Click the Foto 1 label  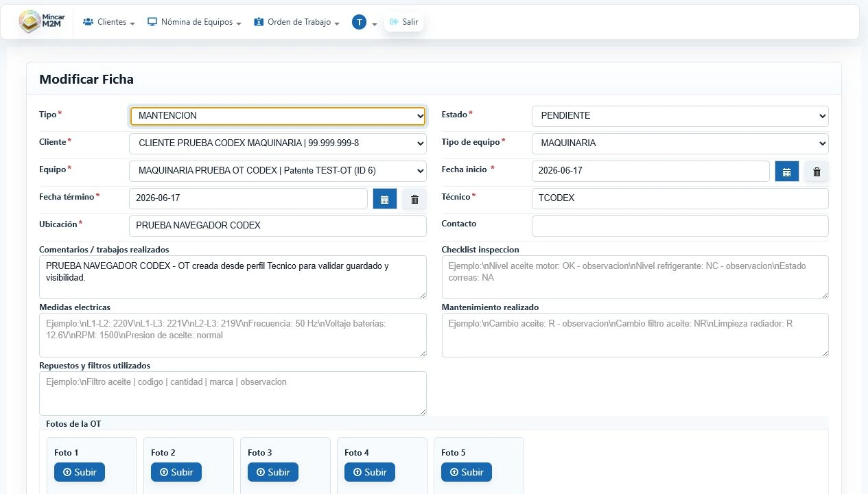(x=67, y=453)
